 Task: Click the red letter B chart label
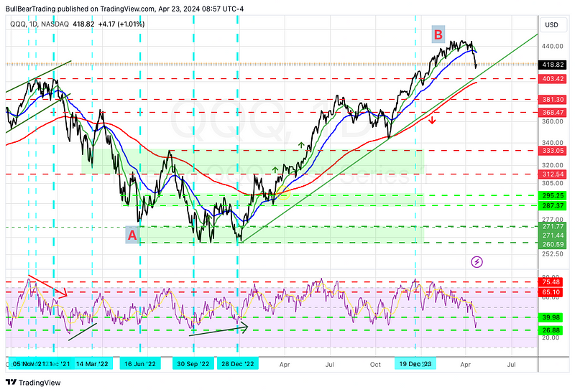(x=438, y=34)
